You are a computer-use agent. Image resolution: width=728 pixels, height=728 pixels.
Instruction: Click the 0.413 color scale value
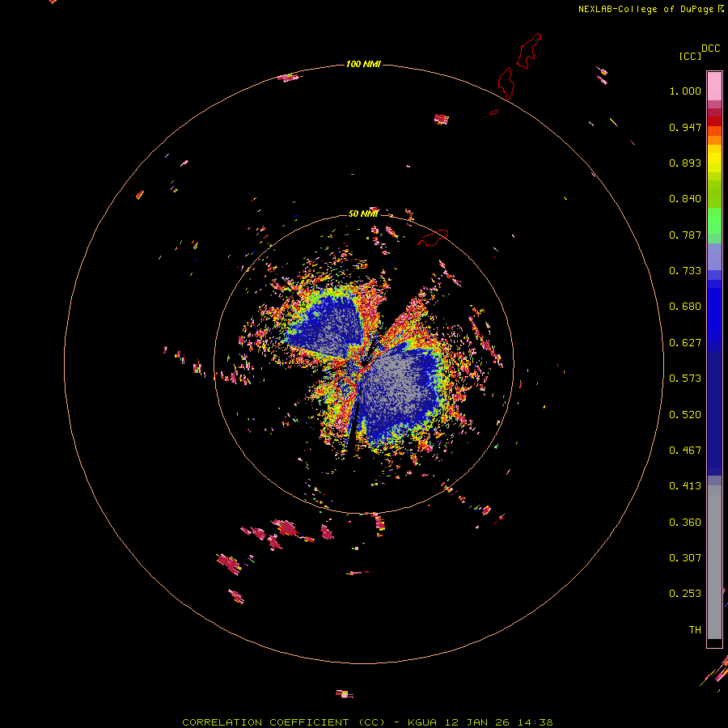coord(685,486)
